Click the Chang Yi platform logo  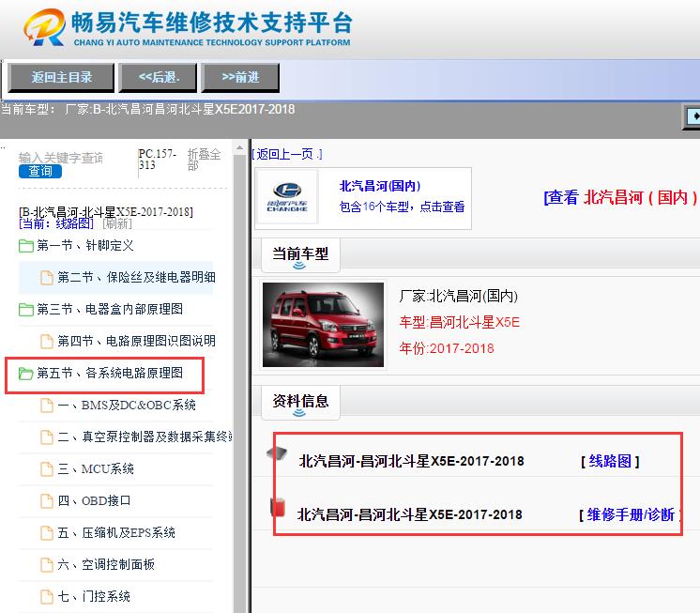pyautogui.click(x=189, y=27)
